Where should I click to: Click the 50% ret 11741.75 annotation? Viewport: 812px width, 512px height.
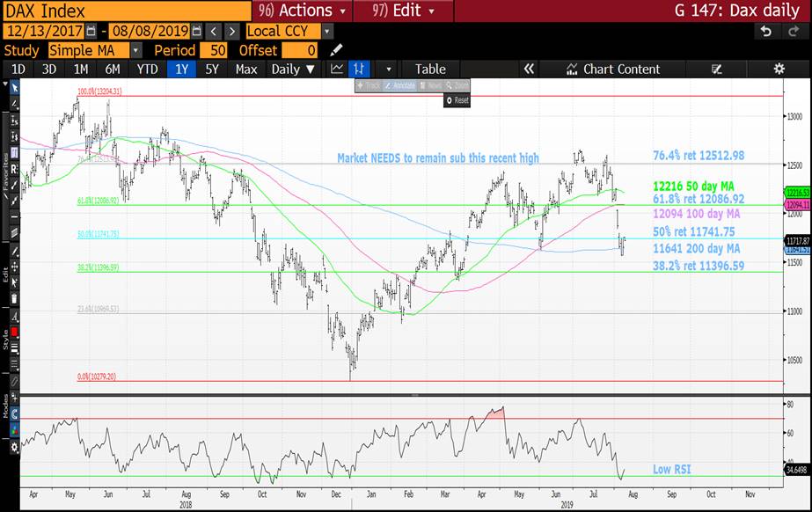point(694,231)
